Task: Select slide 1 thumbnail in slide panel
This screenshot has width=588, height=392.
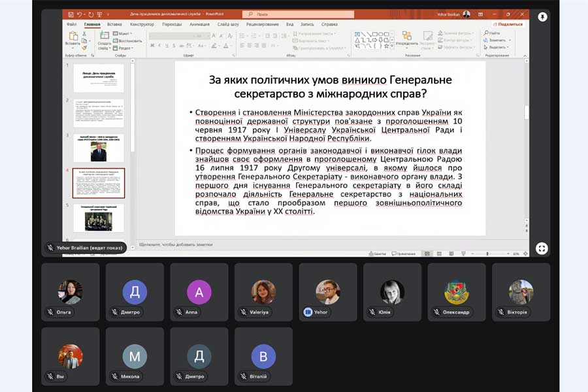Action: tap(99, 78)
